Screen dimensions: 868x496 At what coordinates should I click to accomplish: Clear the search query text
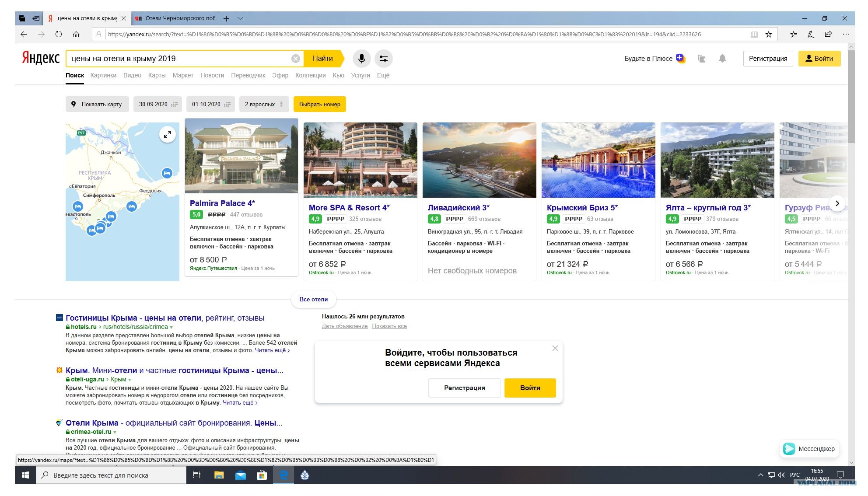click(x=296, y=59)
